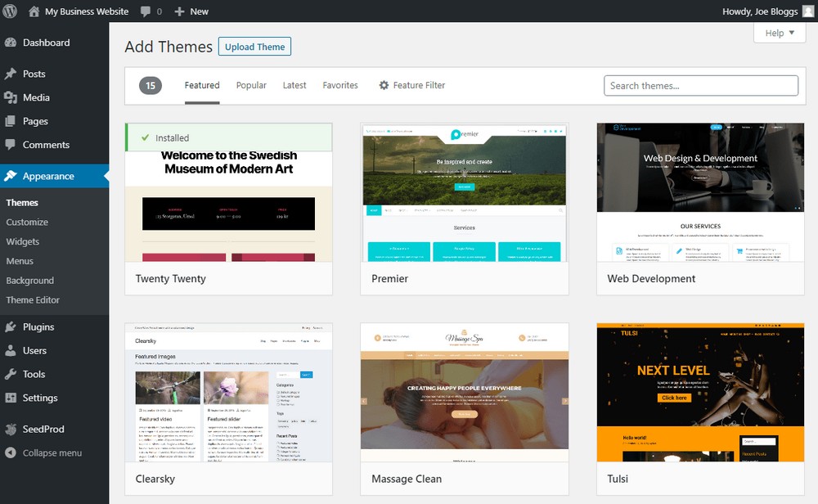Click the Posts pushpin icon
The width and height of the screenshot is (818, 504).
tap(11, 74)
